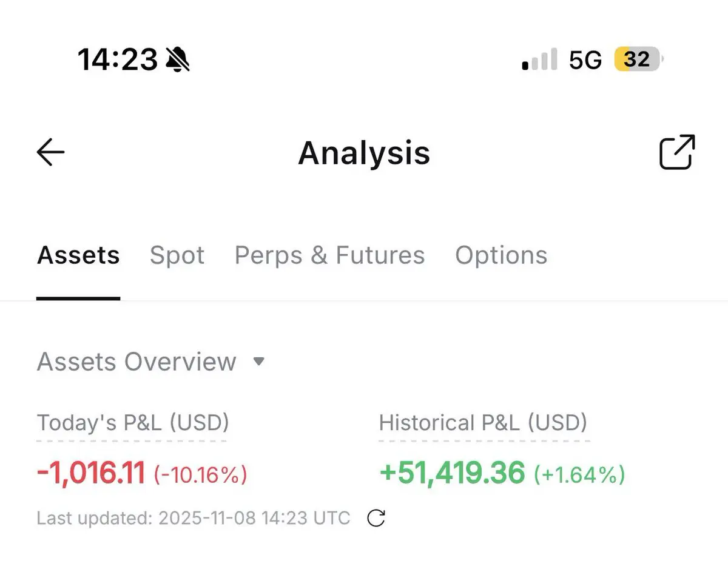Screen dimensions: 728x569
Task: Click the -10.16% percentage figure
Action: pos(200,475)
